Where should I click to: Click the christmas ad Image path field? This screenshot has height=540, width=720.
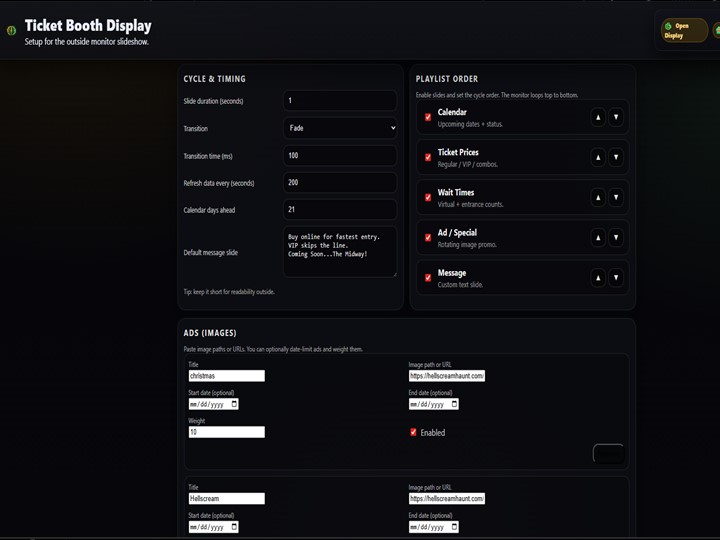tap(447, 376)
